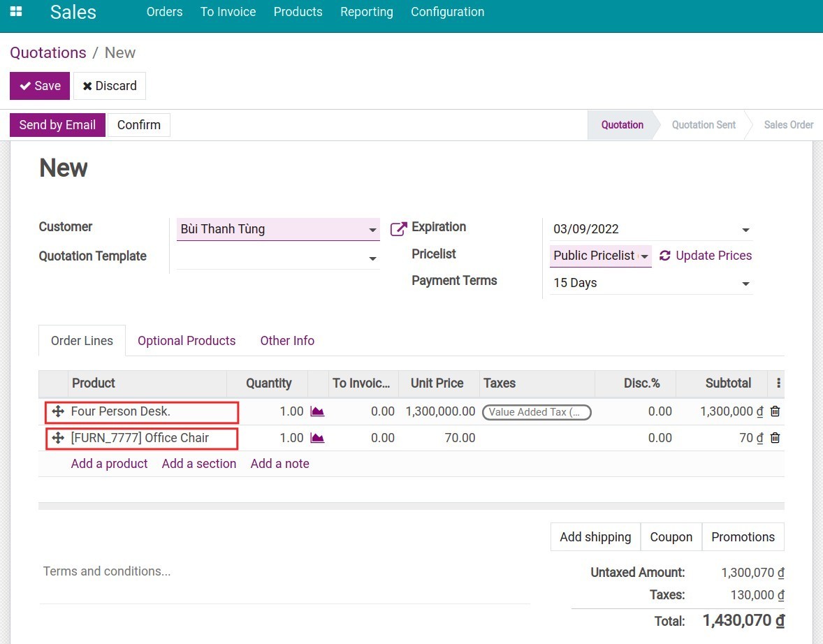Click Add a note link
This screenshot has width=823, height=644.
point(279,464)
